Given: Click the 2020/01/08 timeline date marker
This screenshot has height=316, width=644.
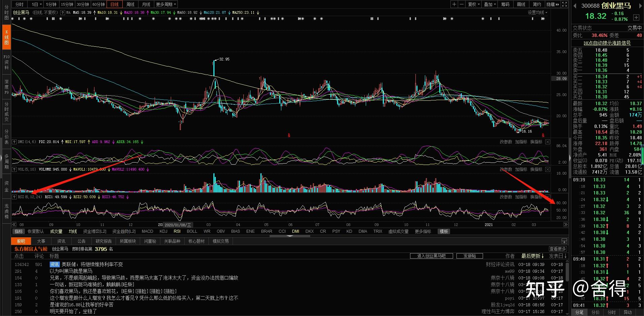Looking at the screenshot, I should coord(178,225).
